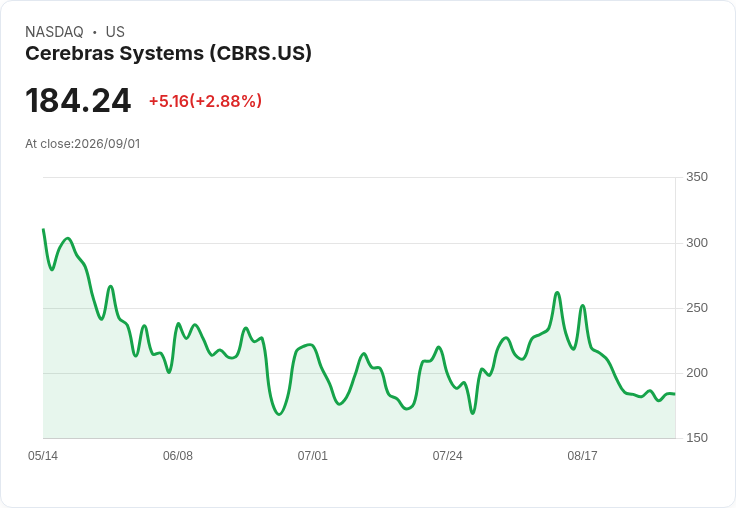
Task: Click the NASDAQ exchange label
Action: 54,32
